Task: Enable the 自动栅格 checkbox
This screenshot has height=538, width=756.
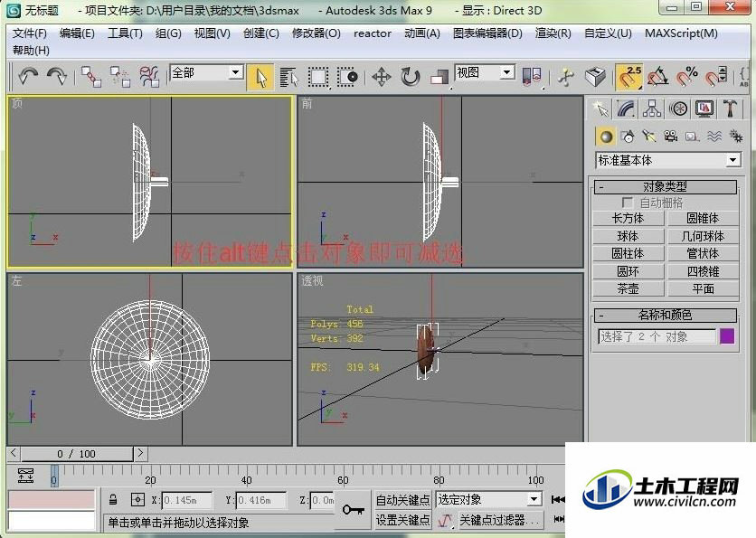Action: coord(627,202)
